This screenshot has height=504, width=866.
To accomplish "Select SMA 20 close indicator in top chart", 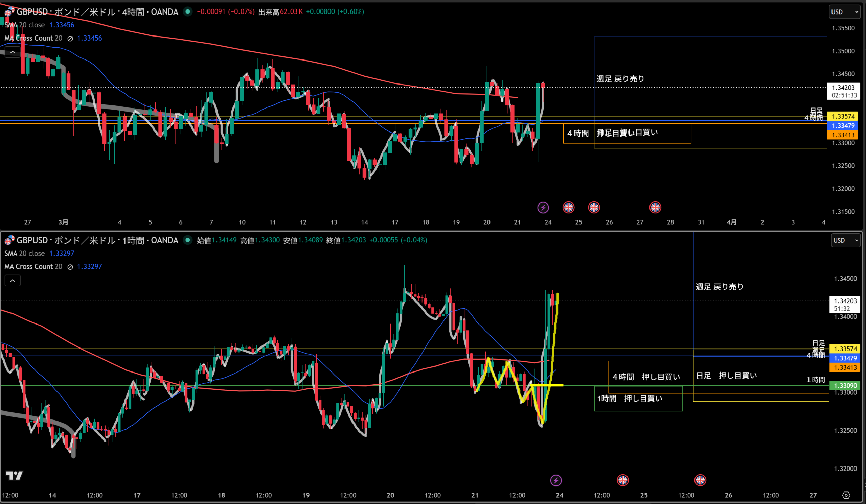I will pos(25,25).
